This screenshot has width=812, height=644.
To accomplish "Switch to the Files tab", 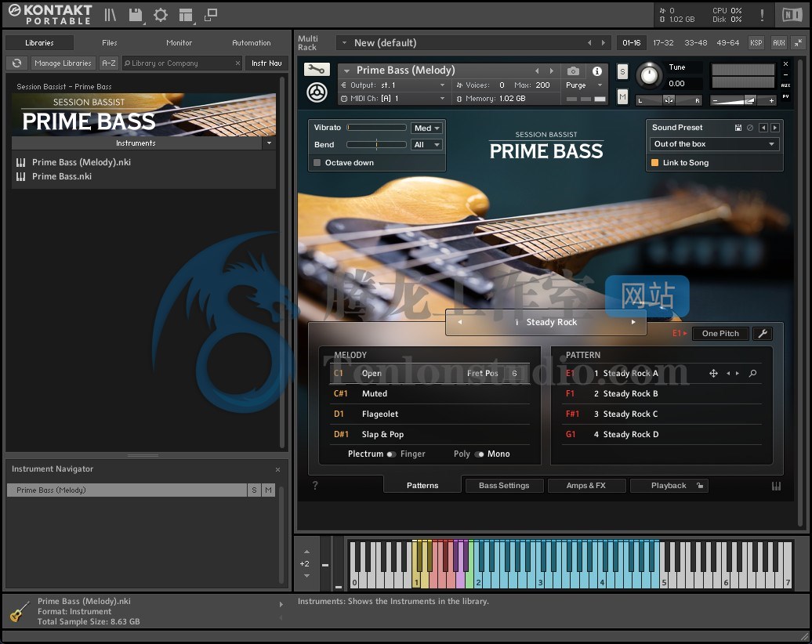I will [x=109, y=43].
